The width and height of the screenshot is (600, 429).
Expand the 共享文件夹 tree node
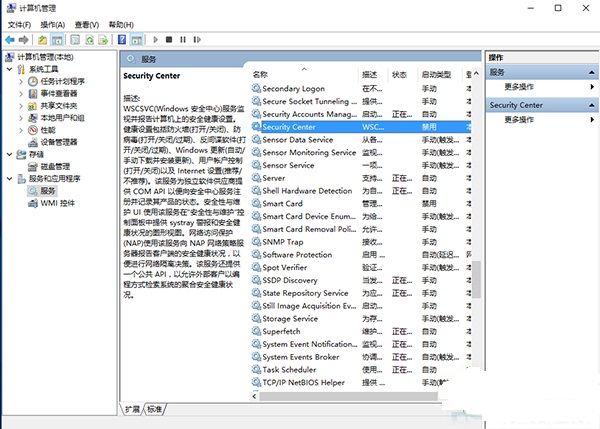click(21, 106)
